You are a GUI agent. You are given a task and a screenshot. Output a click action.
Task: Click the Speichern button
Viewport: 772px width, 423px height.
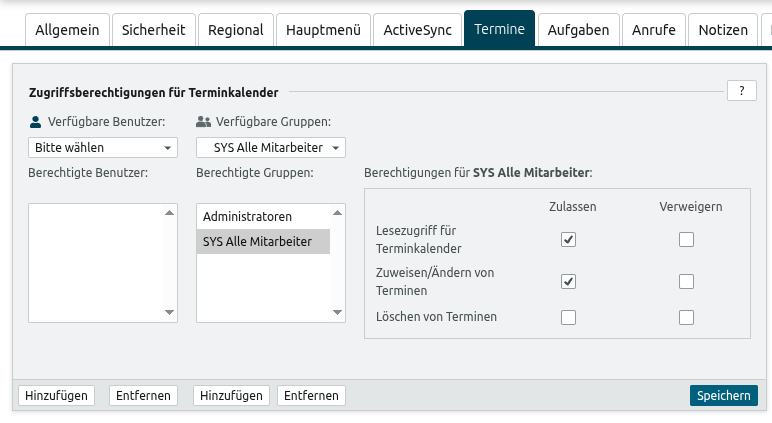click(x=723, y=395)
